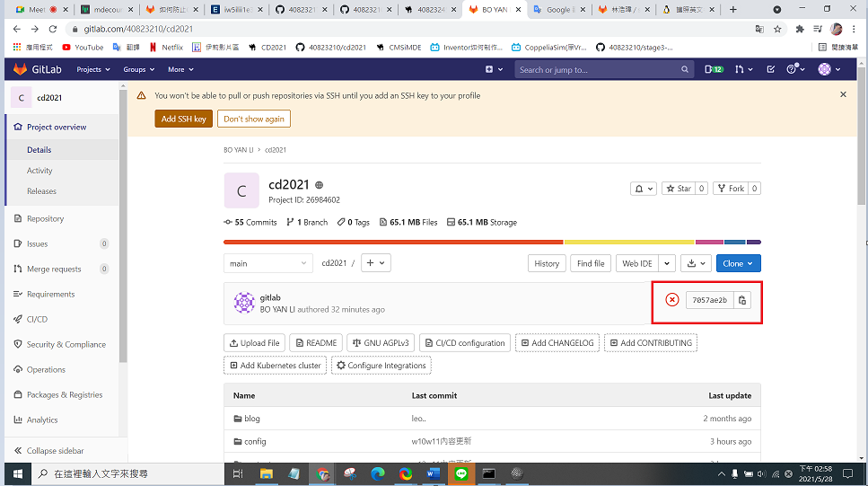Open the History button
868x486 pixels.
[547, 263]
